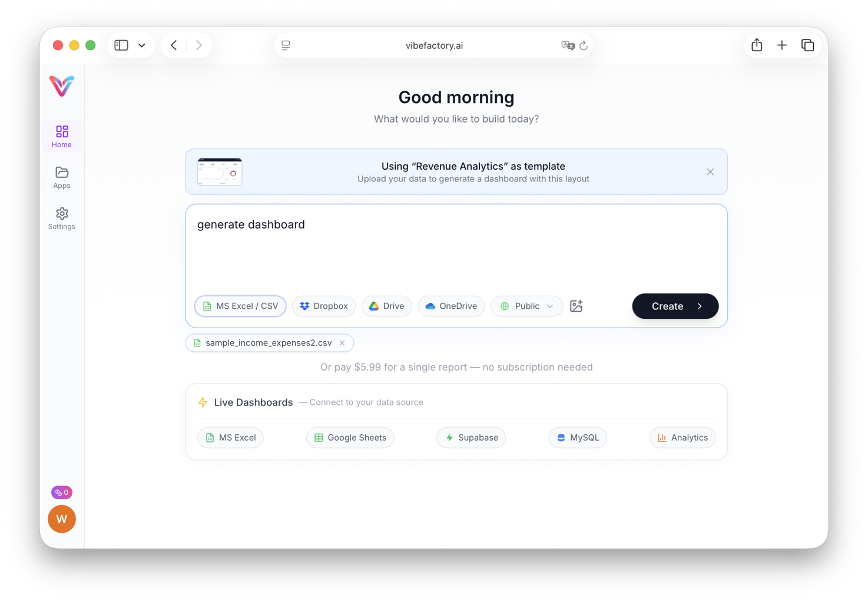Image resolution: width=868 pixels, height=601 pixels.
Task: Open the image attachment icon beside Create
Action: [x=576, y=306]
